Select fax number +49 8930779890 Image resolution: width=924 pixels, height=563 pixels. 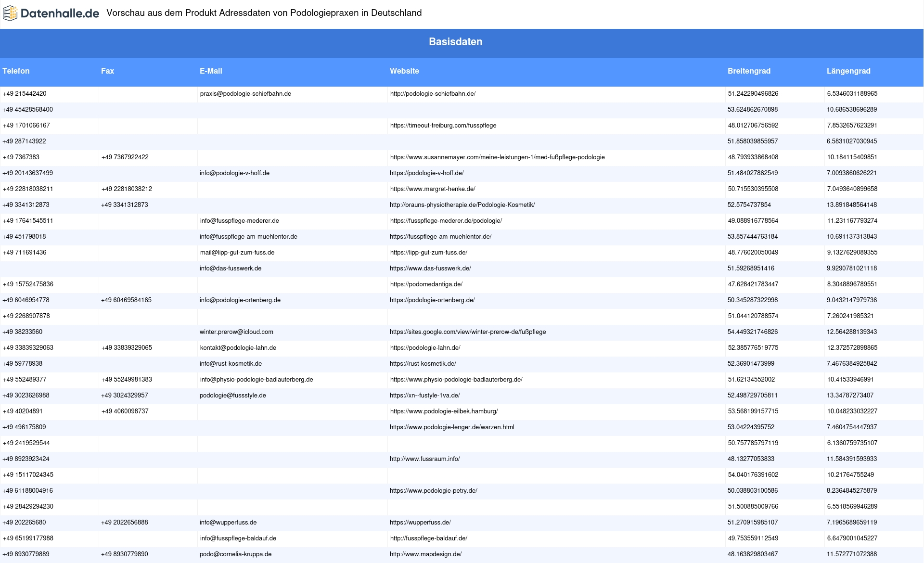pos(125,554)
